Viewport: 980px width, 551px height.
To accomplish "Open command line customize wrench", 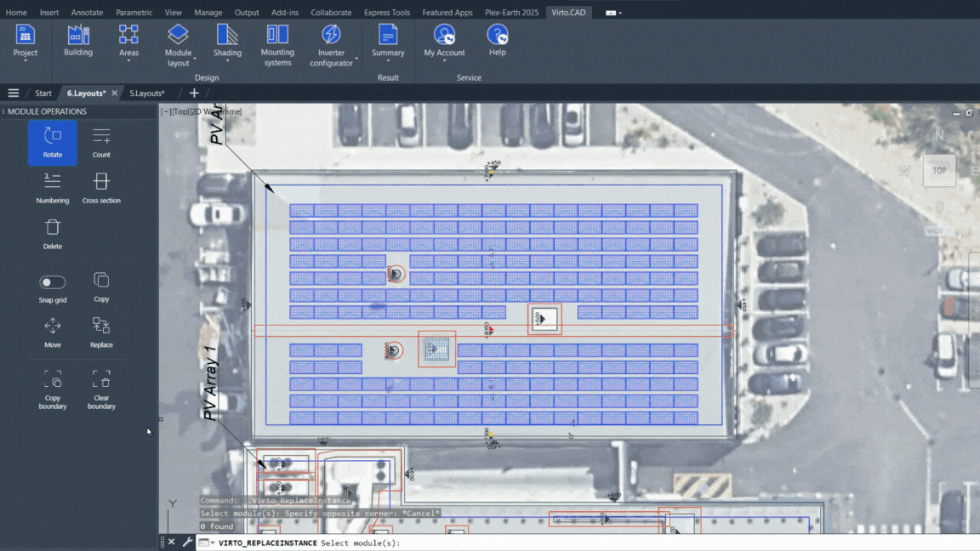I will point(187,542).
